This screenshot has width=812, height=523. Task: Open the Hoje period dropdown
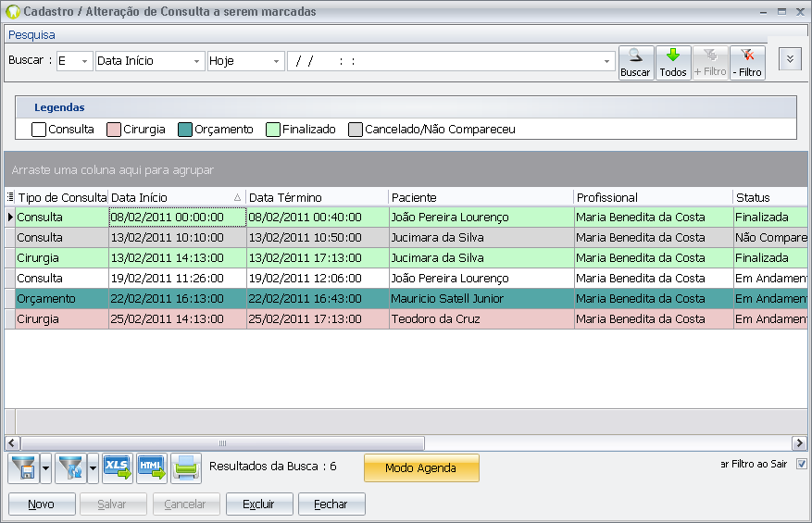(276, 61)
